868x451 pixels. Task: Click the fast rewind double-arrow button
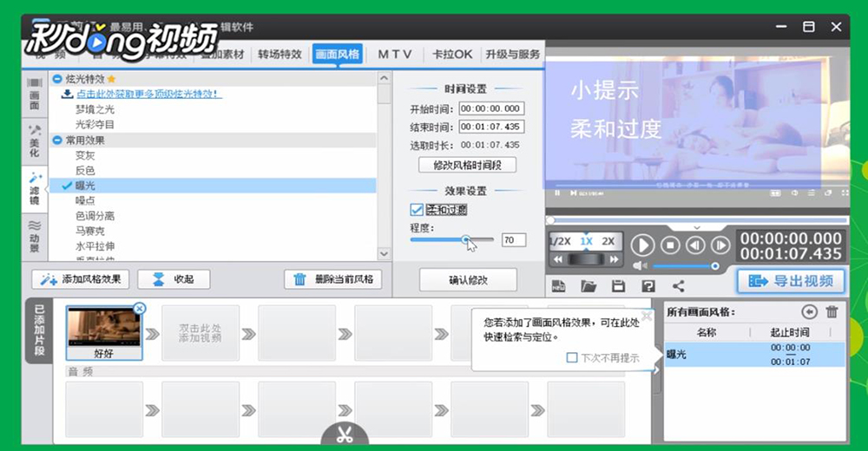558,259
